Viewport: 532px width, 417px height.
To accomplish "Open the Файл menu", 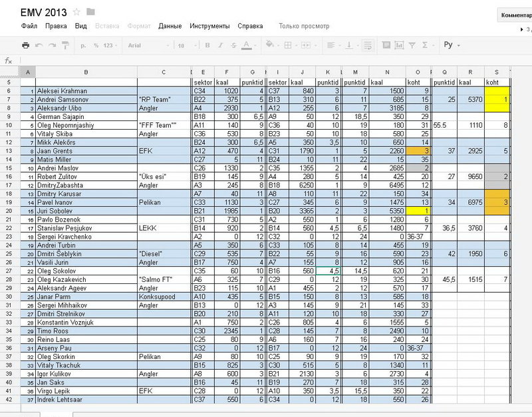I will coord(29,26).
